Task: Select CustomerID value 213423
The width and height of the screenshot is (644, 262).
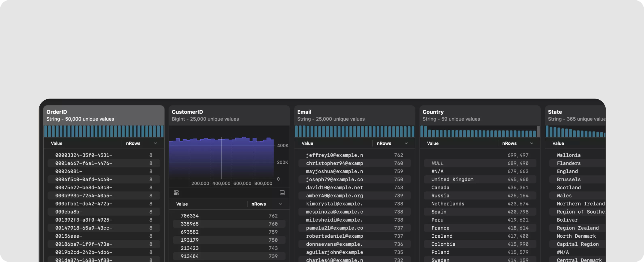Action: (x=229, y=248)
